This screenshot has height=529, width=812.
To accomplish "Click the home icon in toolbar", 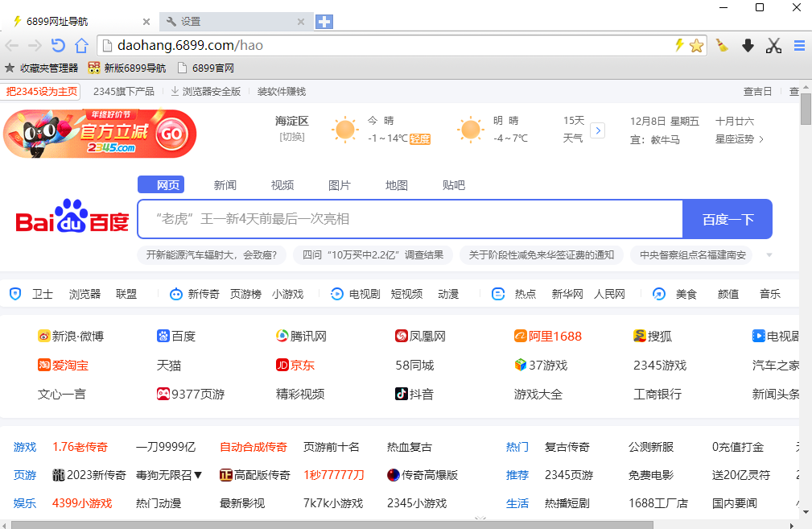I will 83,46.
